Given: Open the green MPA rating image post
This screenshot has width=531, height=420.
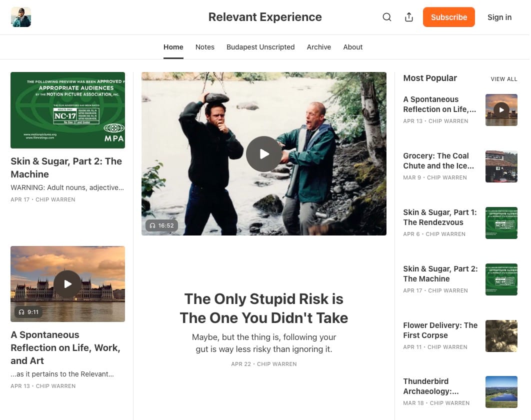Looking at the screenshot, I should (67, 110).
